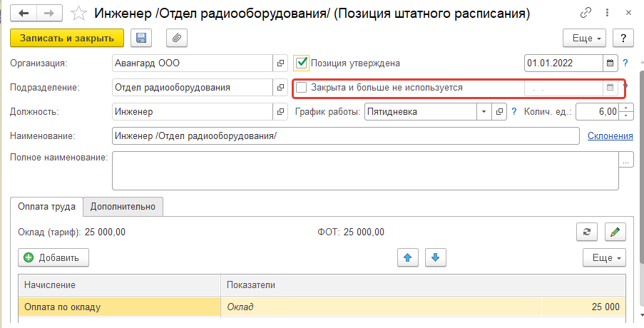Viewport: 644px width, 328px height.
Task: Click the green pencil edit icon
Action: [614, 232]
